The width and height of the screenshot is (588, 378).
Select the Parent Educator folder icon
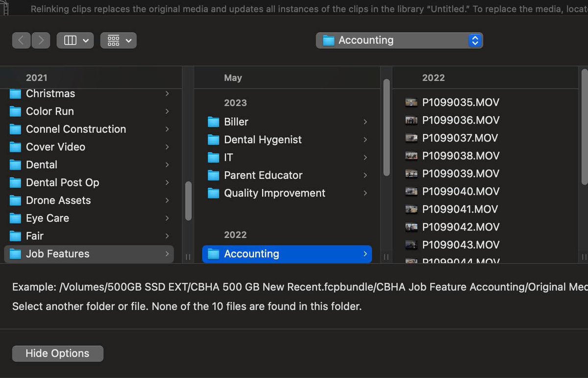point(214,176)
